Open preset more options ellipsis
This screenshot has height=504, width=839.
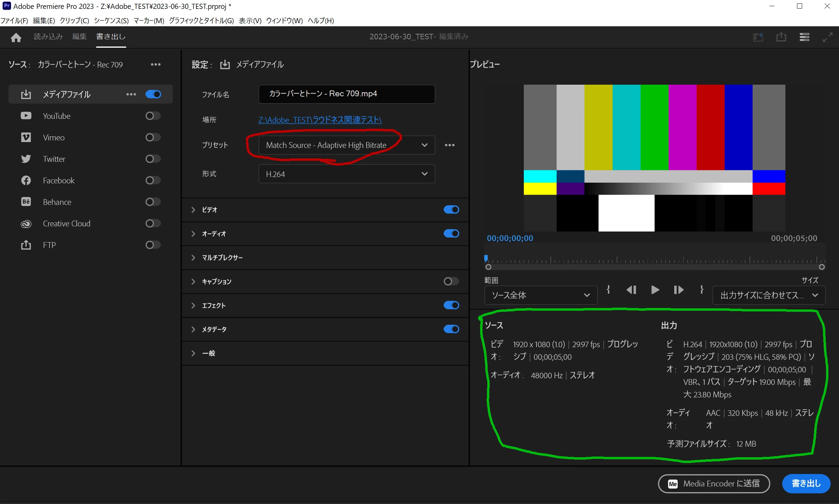click(449, 145)
